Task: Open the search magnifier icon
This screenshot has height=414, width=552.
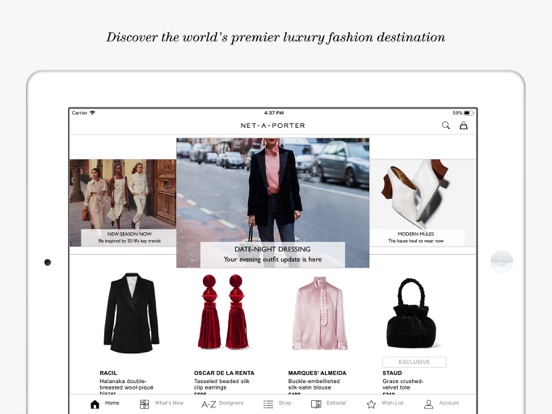Action: click(x=446, y=125)
